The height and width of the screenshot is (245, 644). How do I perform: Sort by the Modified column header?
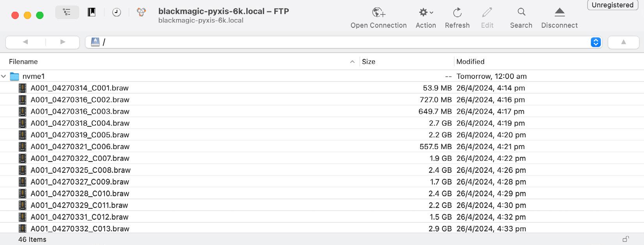470,62
